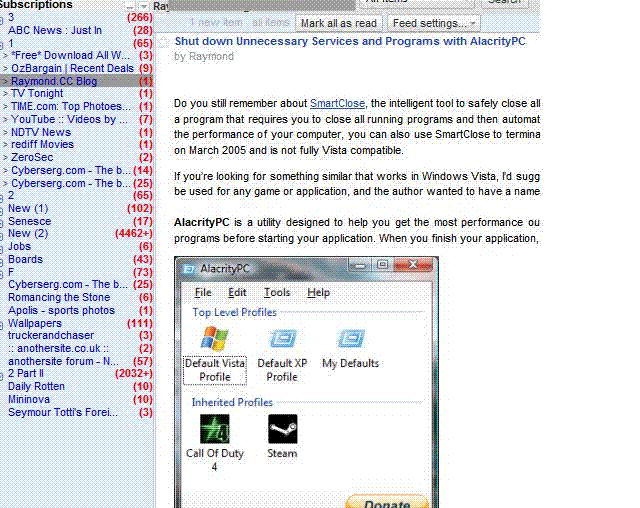
Task: Open the Boards folder
Action: coord(25,260)
